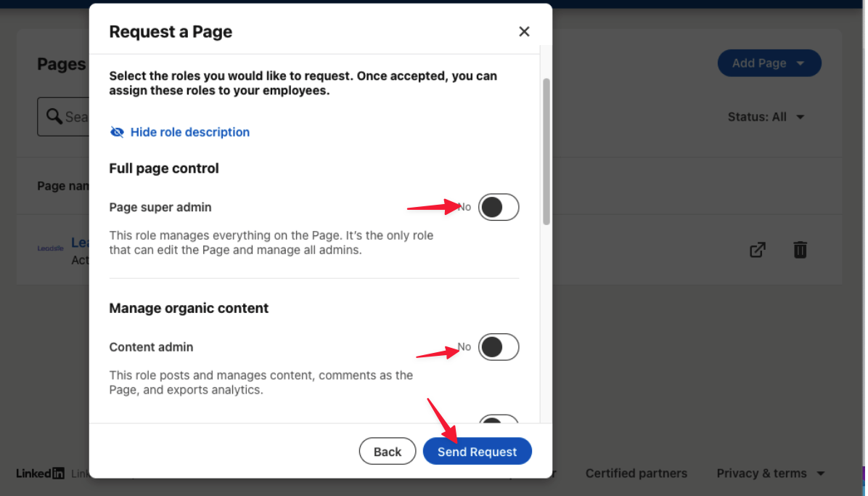
Task: Click the Page super admin label
Action: [160, 208]
